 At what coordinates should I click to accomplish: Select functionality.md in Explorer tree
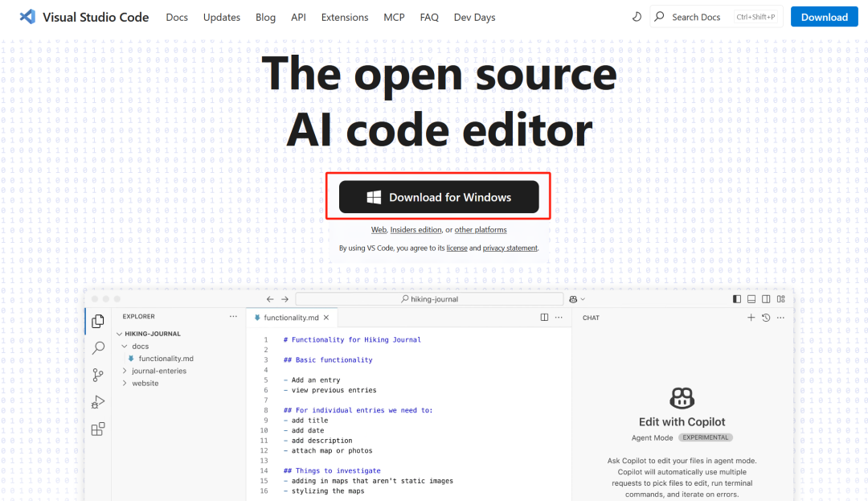[166, 358]
